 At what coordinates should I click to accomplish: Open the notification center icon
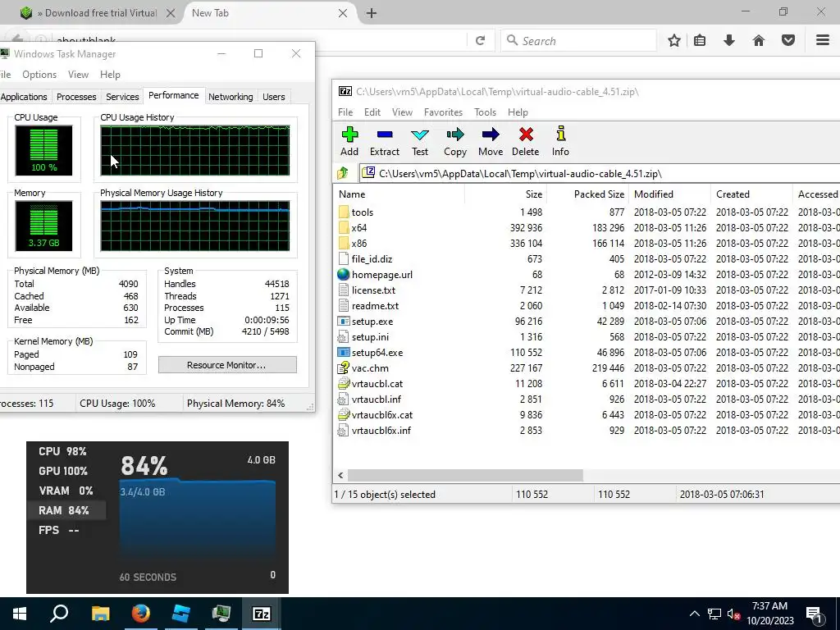point(815,614)
